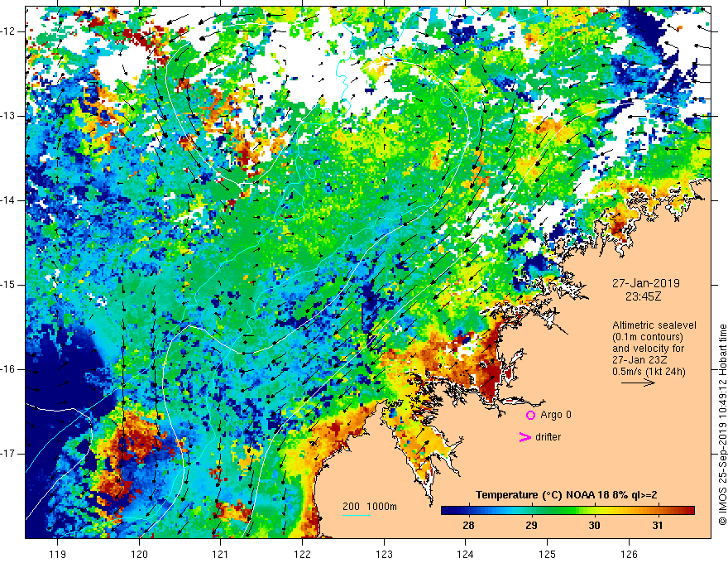Click the longitude axis label "123"

tap(384, 554)
